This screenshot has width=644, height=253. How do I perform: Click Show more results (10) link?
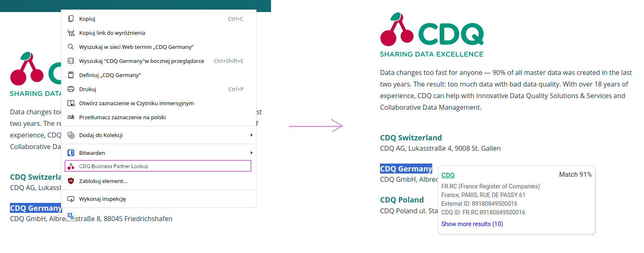click(x=472, y=224)
